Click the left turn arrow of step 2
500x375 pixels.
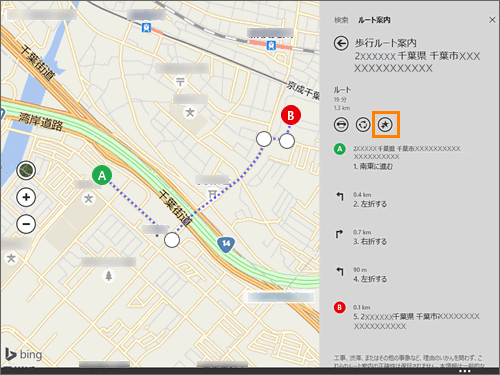pyautogui.click(x=340, y=196)
